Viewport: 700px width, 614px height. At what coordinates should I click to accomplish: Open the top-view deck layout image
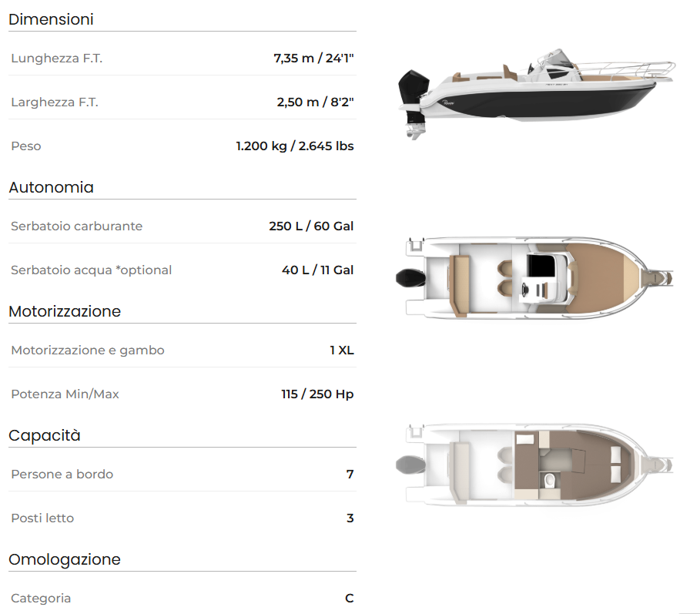tap(534, 278)
